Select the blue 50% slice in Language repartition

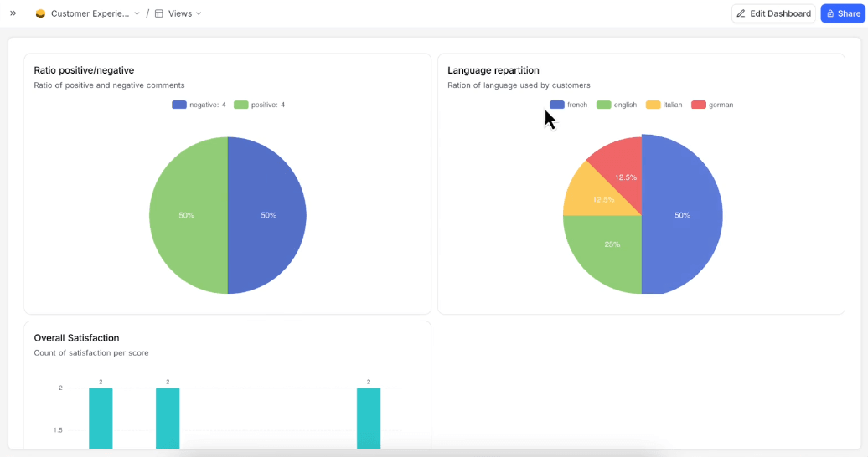click(683, 215)
